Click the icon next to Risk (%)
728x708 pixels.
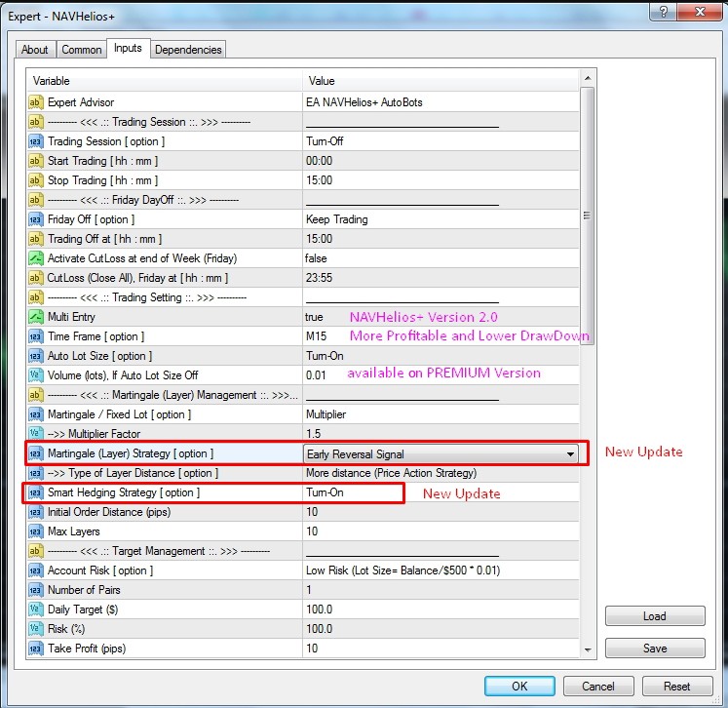(x=36, y=629)
